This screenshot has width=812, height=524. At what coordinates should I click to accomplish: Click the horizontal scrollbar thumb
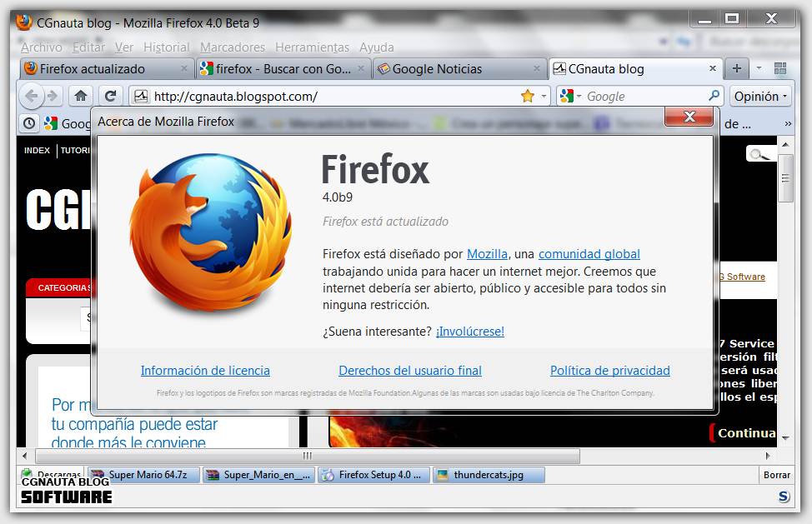pos(308,456)
